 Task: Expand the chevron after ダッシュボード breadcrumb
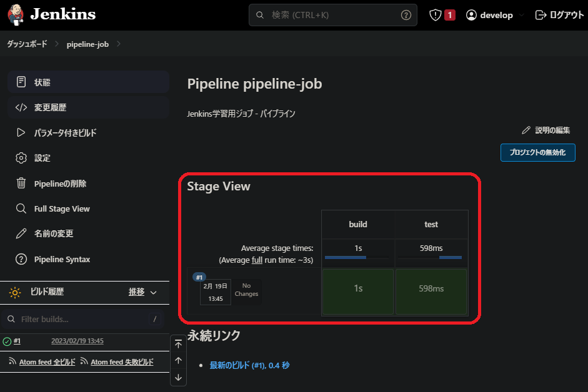[x=57, y=44]
